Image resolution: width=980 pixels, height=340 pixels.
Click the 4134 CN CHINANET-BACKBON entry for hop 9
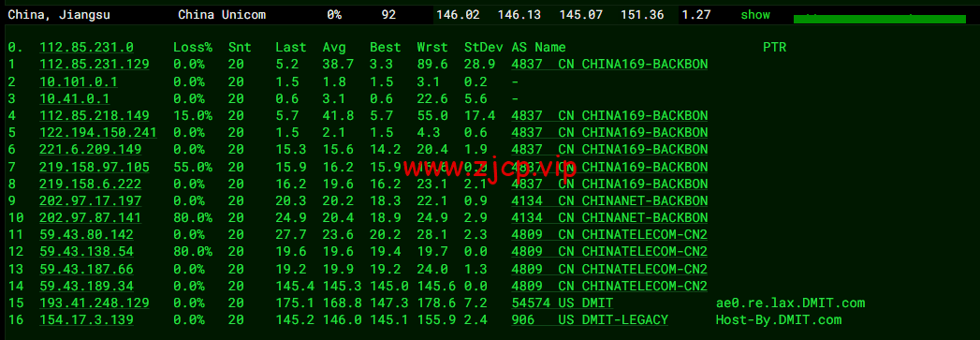coord(609,200)
